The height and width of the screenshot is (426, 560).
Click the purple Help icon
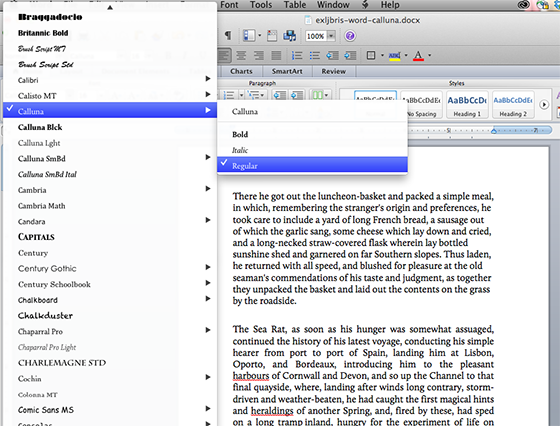pyautogui.click(x=350, y=36)
